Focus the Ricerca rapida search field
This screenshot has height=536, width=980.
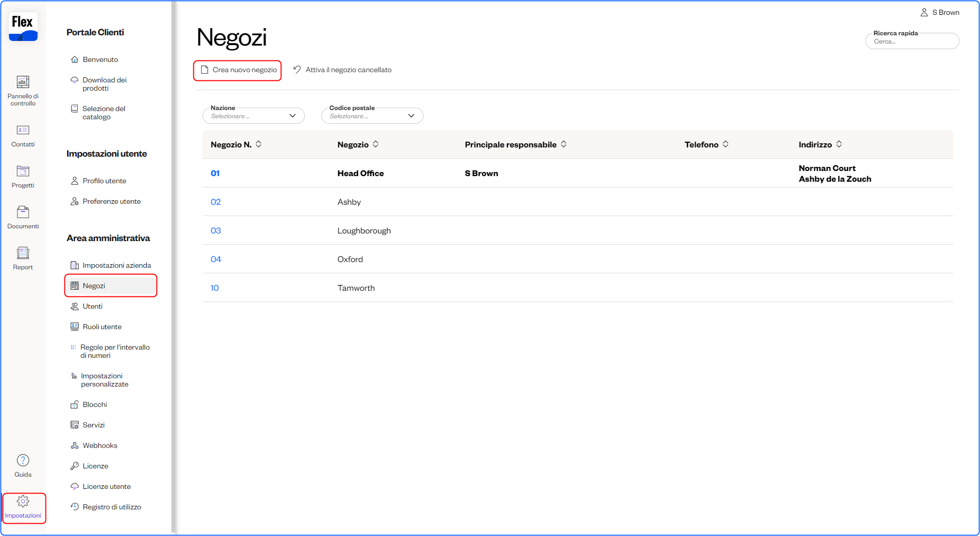912,41
